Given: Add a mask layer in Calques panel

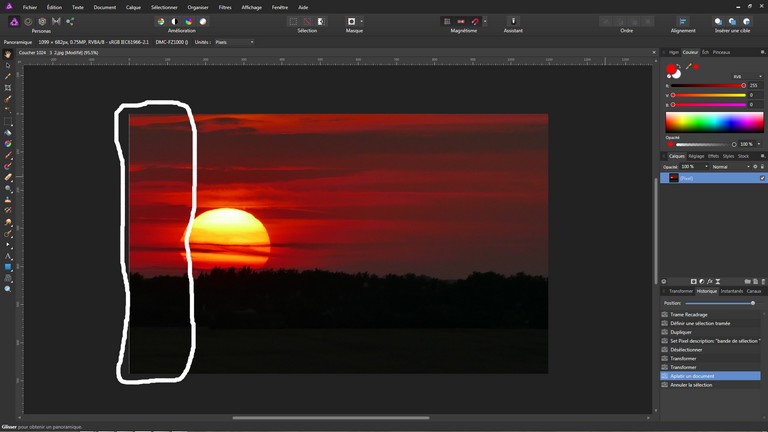Looking at the screenshot, I should [694, 282].
